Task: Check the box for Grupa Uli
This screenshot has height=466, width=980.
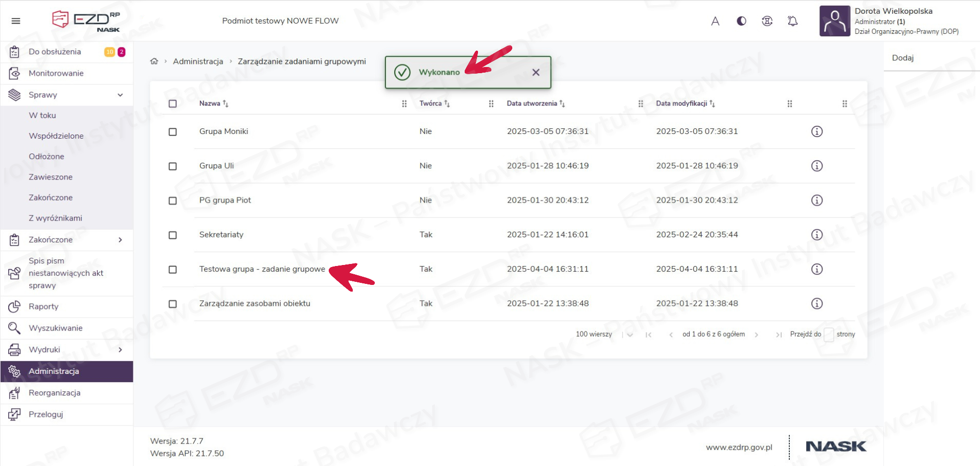Action: [173, 166]
